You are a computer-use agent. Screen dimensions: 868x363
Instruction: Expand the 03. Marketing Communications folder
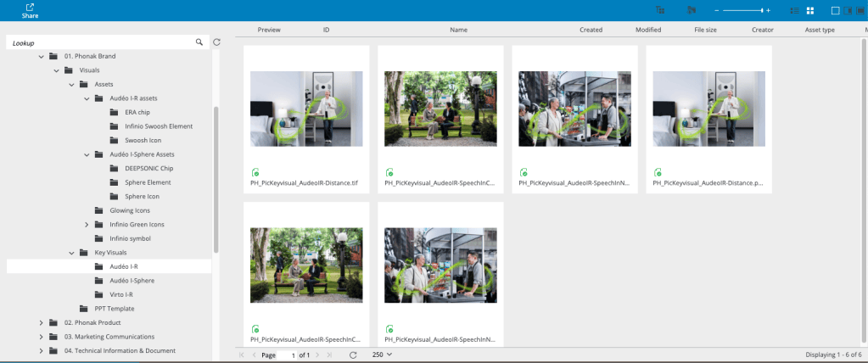41,337
